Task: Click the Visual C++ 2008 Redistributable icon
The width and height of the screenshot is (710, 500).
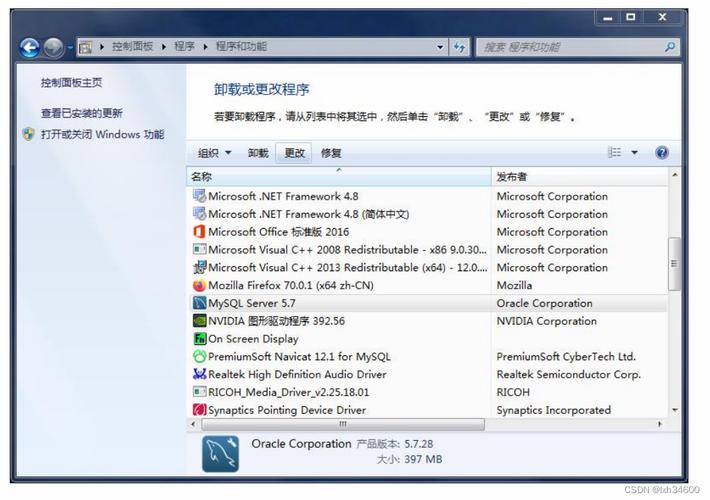Action: (199, 250)
